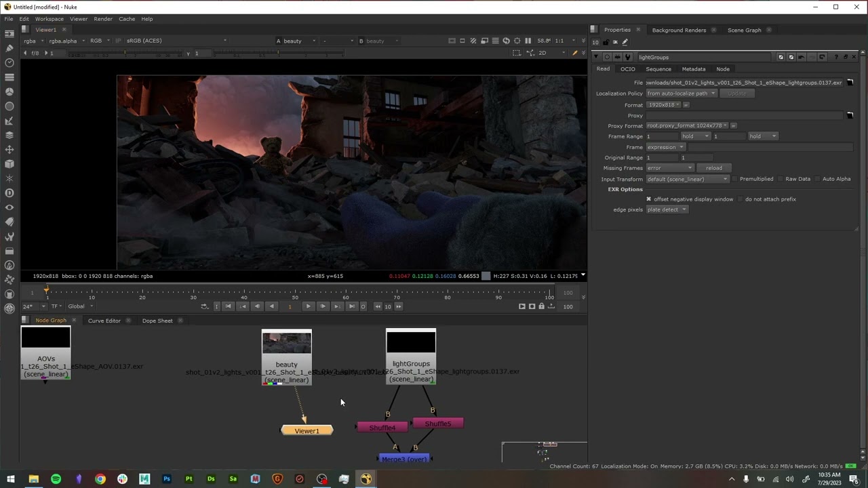
Task: Open the Workspace menu
Action: point(49,19)
